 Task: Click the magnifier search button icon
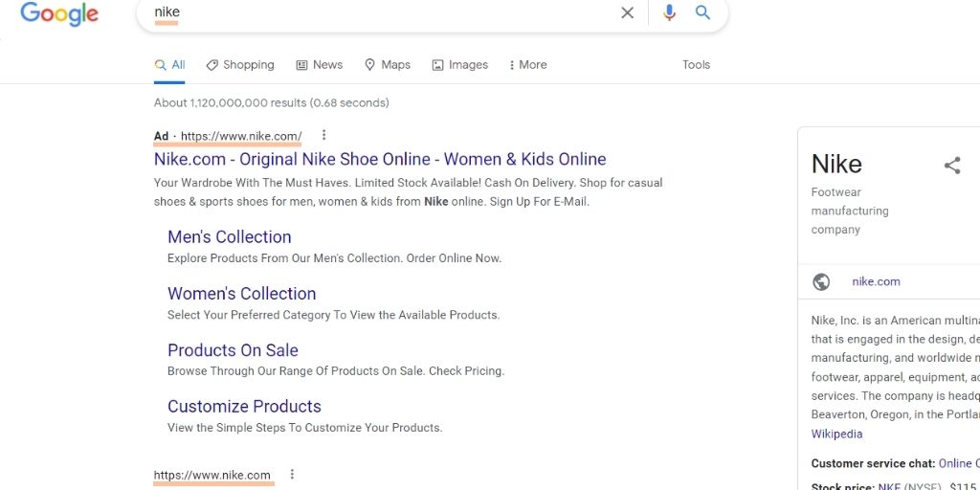tap(702, 12)
